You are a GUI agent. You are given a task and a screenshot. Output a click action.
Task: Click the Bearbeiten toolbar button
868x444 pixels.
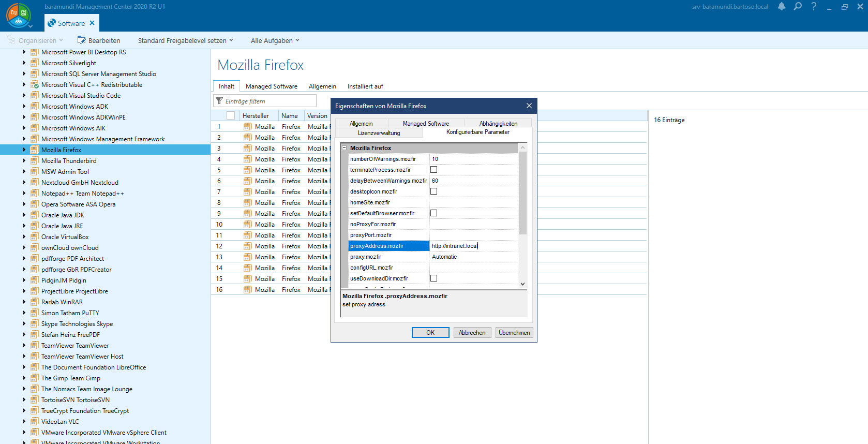[x=99, y=40]
